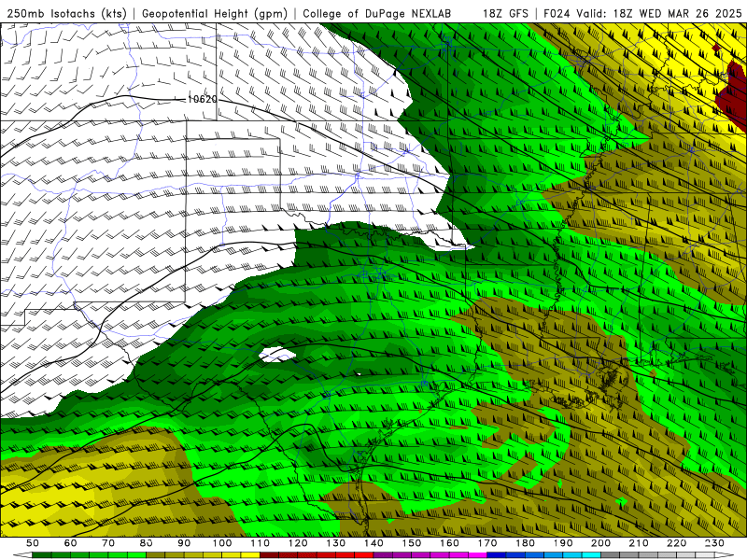The height and width of the screenshot is (560, 747).
Task: Click the 130 value on the color scale
Action: (x=336, y=543)
